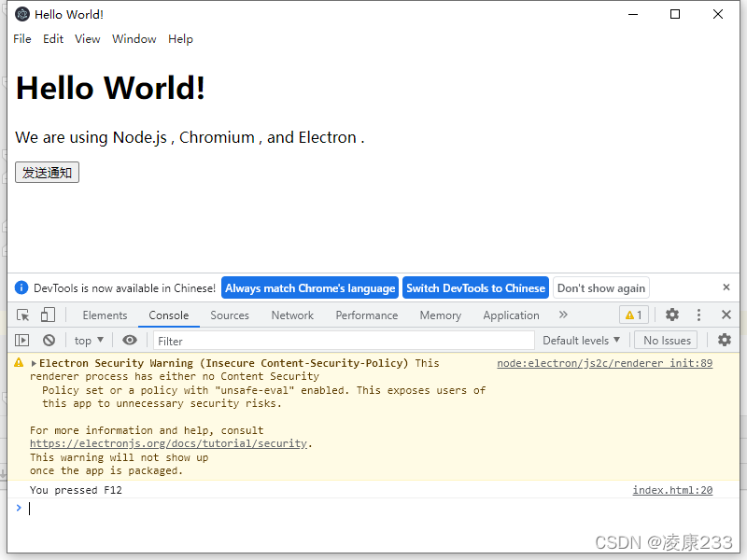Open DevTools settings gear icon
The height and width of the screenshot is (560, 747).
[672, 315]
